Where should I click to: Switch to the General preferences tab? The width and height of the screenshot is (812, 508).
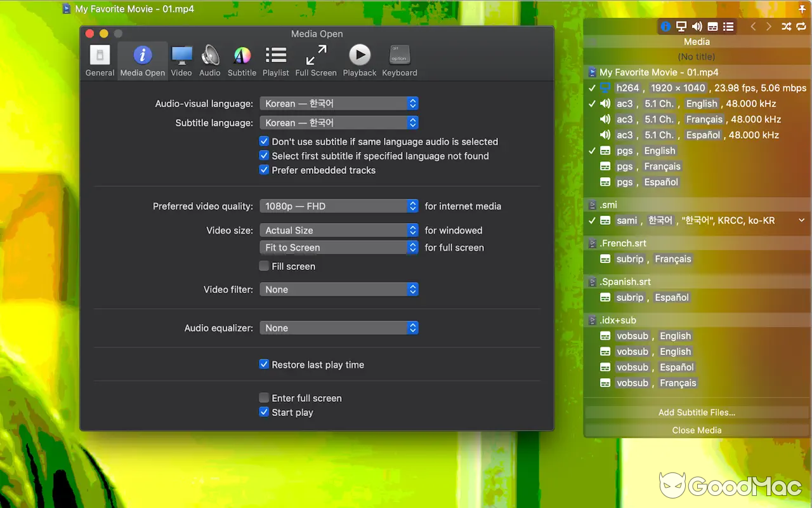click(100, 59)
